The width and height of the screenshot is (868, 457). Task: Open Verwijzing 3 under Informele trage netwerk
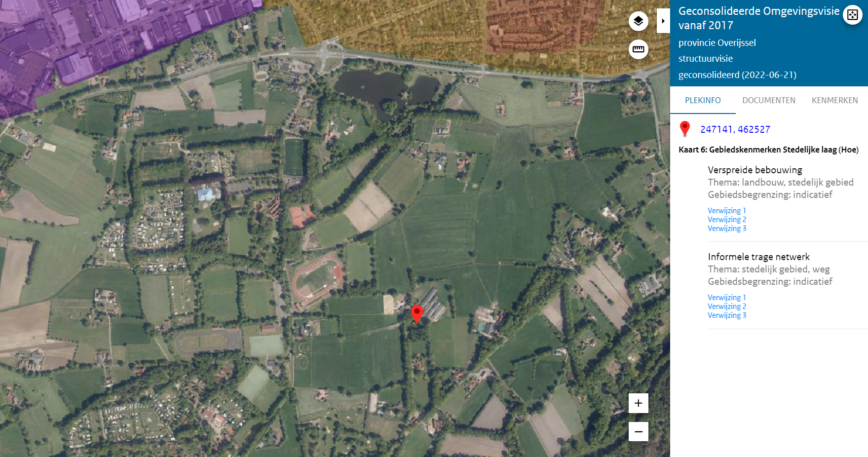coord(727,315)
